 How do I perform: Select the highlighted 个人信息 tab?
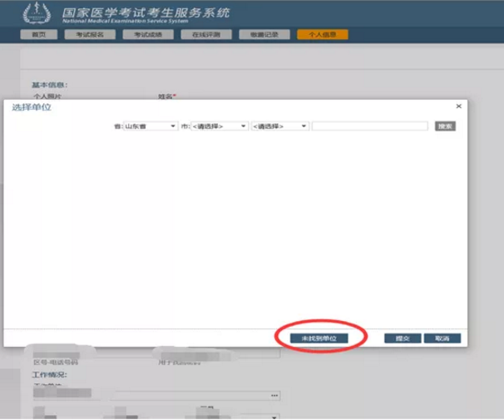tap(322, 35)
